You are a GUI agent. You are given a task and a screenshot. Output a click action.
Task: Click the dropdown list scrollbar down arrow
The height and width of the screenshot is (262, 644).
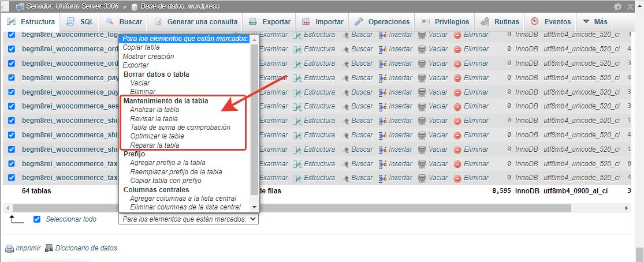pos(254,207)
